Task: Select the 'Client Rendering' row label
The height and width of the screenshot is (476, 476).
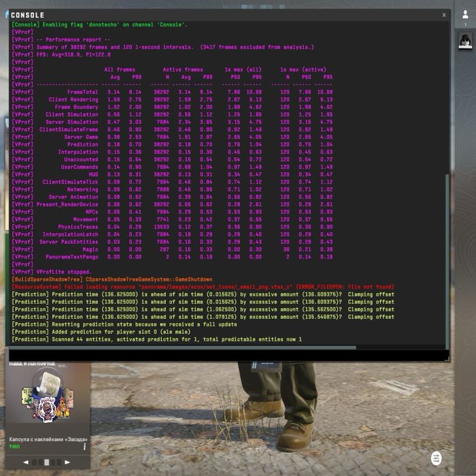Action: 73,99
